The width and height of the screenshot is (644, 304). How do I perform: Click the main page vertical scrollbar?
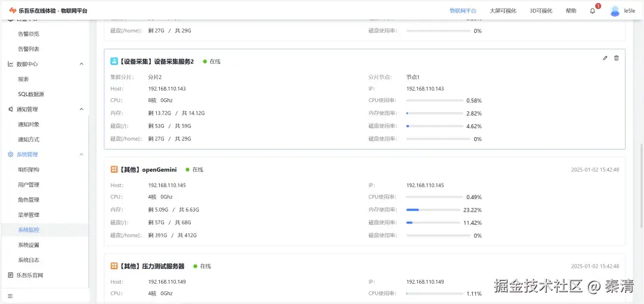tap(642, 186)
